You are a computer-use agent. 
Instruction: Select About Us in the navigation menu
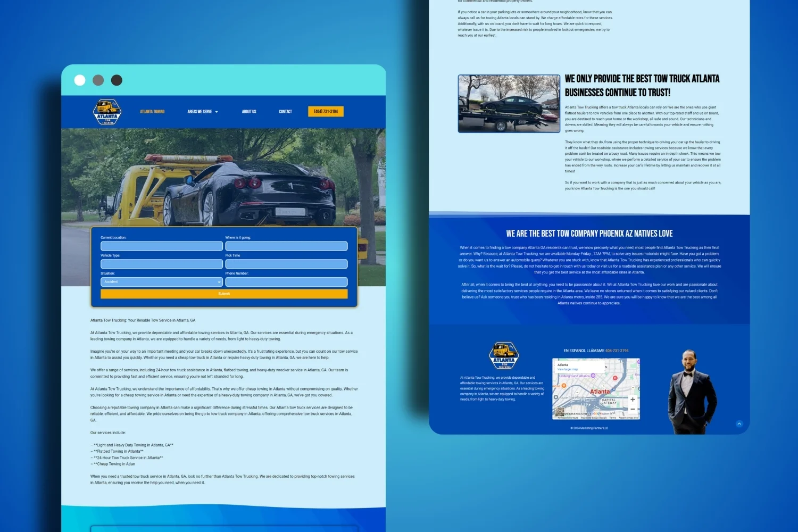point(248,111)
